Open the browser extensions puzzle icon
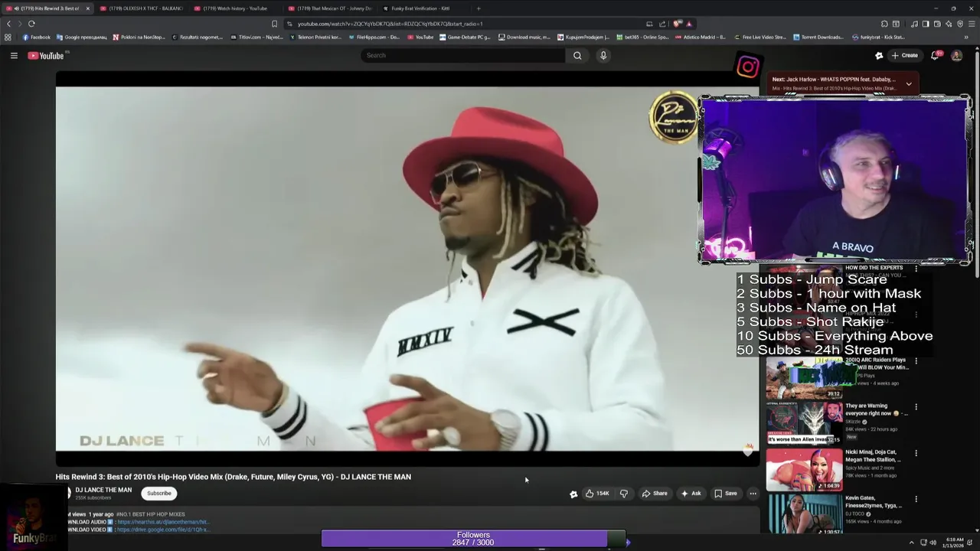 [x=884, y=24]
